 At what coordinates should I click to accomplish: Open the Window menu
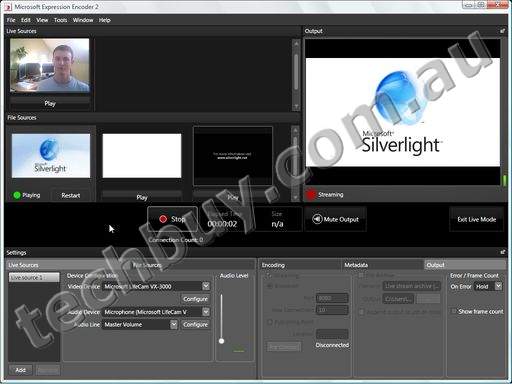(x=83, y=20)
